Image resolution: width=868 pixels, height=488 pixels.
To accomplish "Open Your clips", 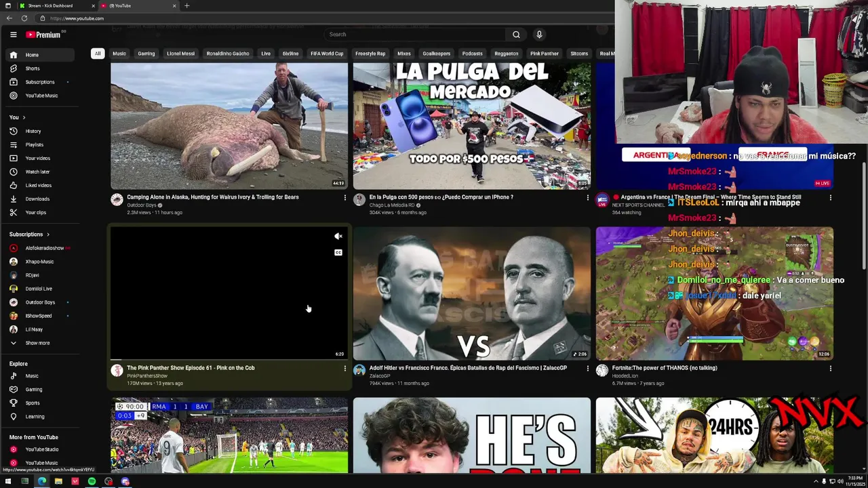I will [39, 212].
